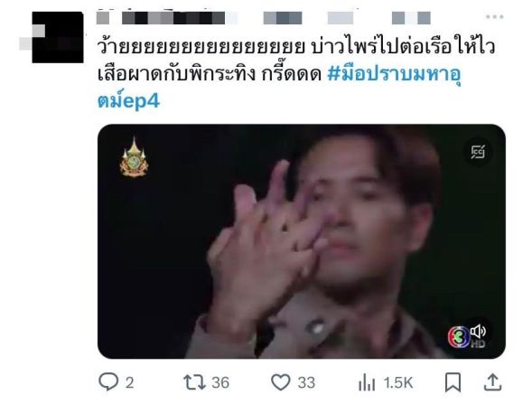Play the embedded video of the man

(302, 241)
